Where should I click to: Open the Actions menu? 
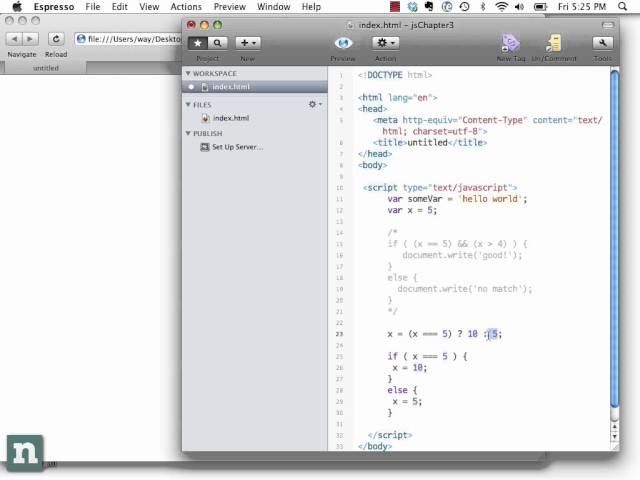[186, 6]
